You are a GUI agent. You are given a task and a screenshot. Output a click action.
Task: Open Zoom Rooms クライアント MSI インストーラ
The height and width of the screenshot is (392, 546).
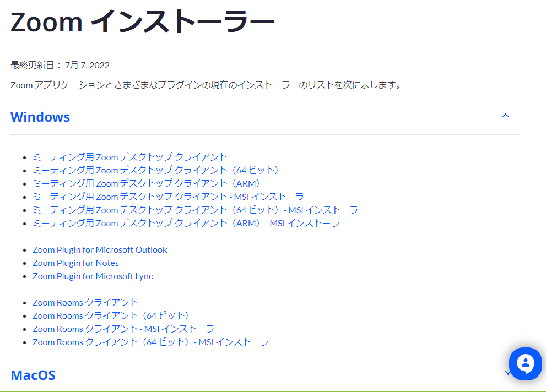(124, 329)
